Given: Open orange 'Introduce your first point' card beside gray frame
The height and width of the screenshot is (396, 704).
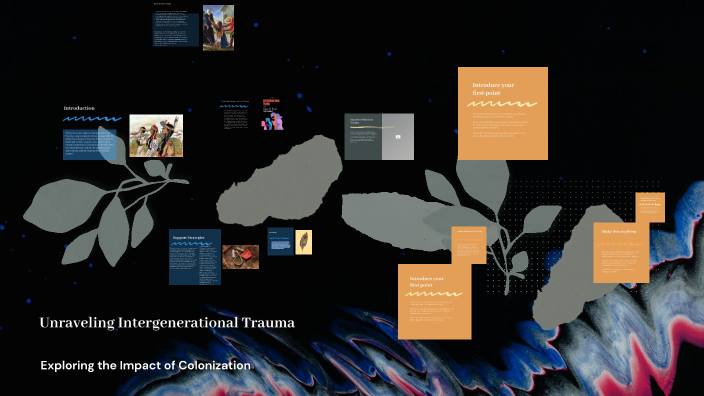Looking at the screenshot, I should (x=503, y=114).
